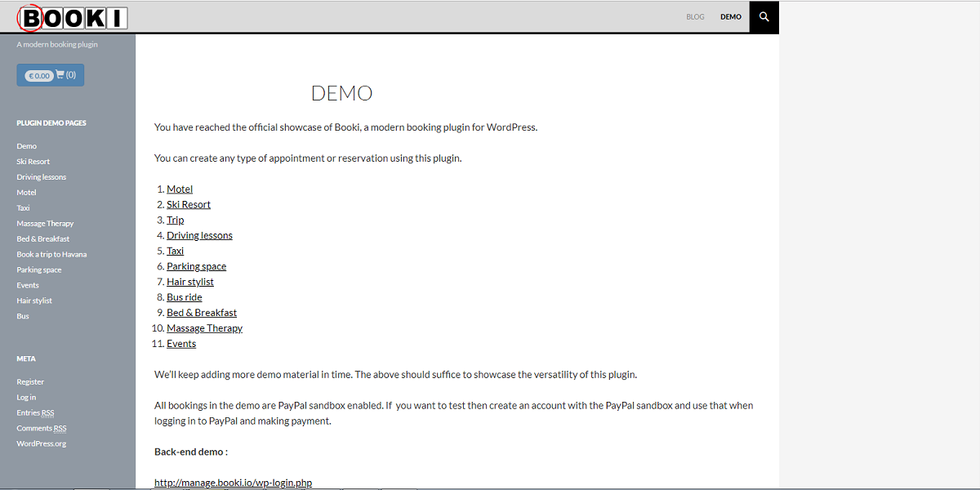Follow the Ski Resort link in the numbered list
This screenshot has width=980, height=490.
189,205
